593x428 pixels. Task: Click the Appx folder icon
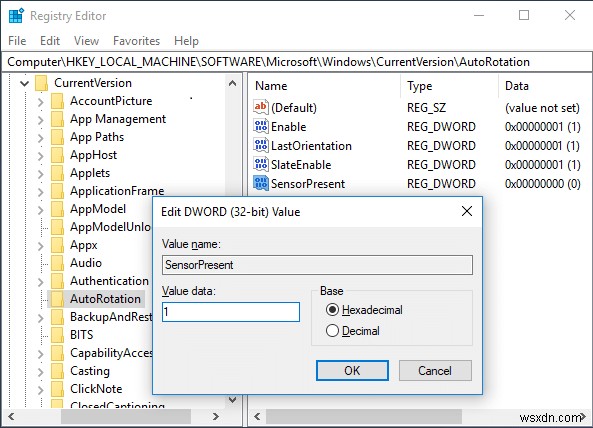coord(57,245)
